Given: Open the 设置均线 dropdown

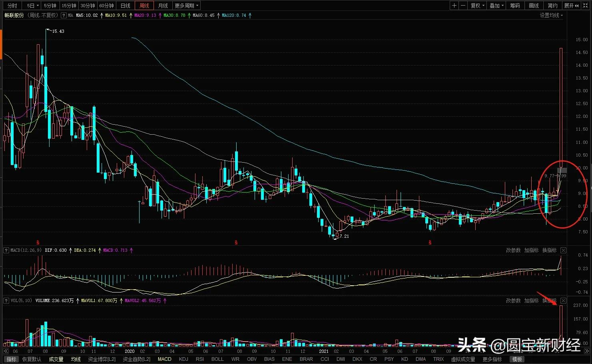Looking at the screenshot, I should pyautogui.click(x=551, y=15).
